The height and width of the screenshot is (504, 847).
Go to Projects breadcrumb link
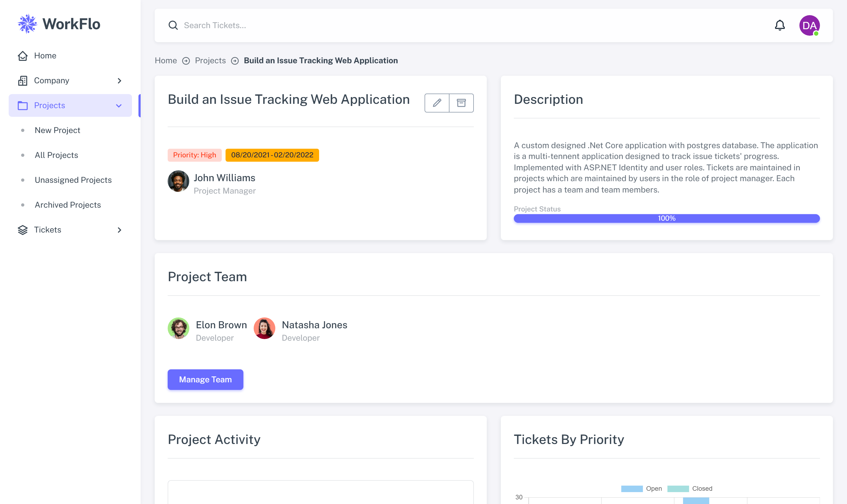(x=210, y=61)
